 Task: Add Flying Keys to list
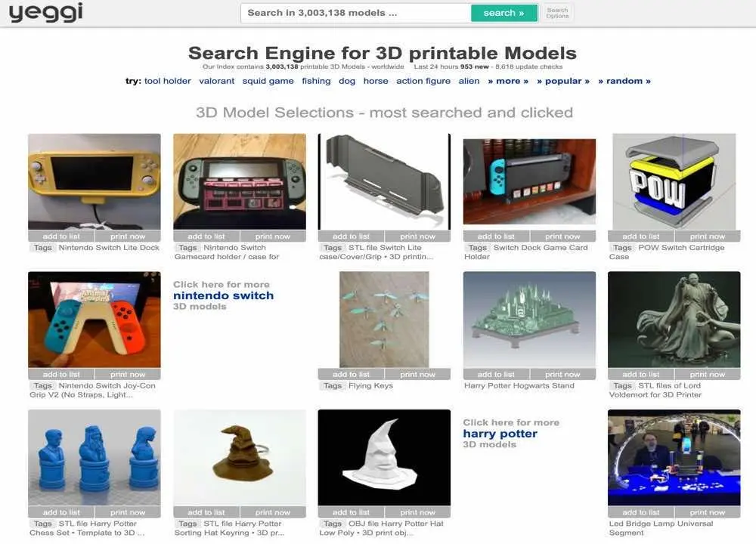coord(351,375)
